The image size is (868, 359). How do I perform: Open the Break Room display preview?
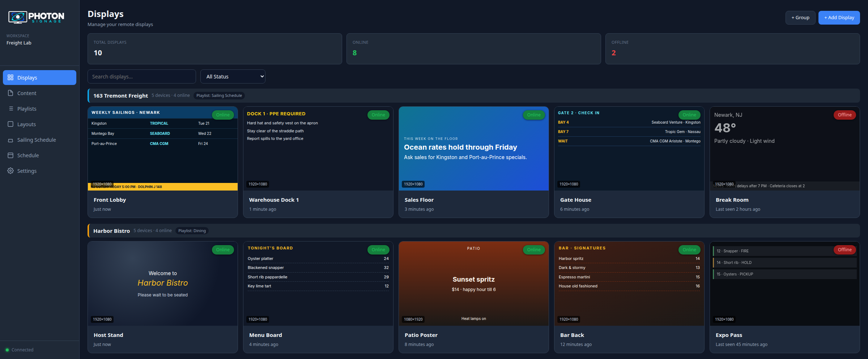pyautogui.click(x=785, y=149)
